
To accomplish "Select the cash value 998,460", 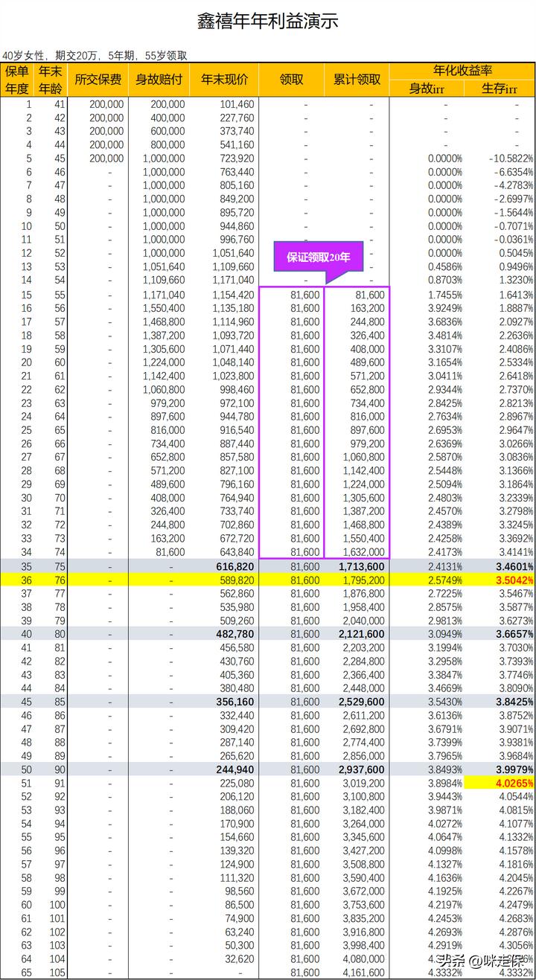I will 237,389.
